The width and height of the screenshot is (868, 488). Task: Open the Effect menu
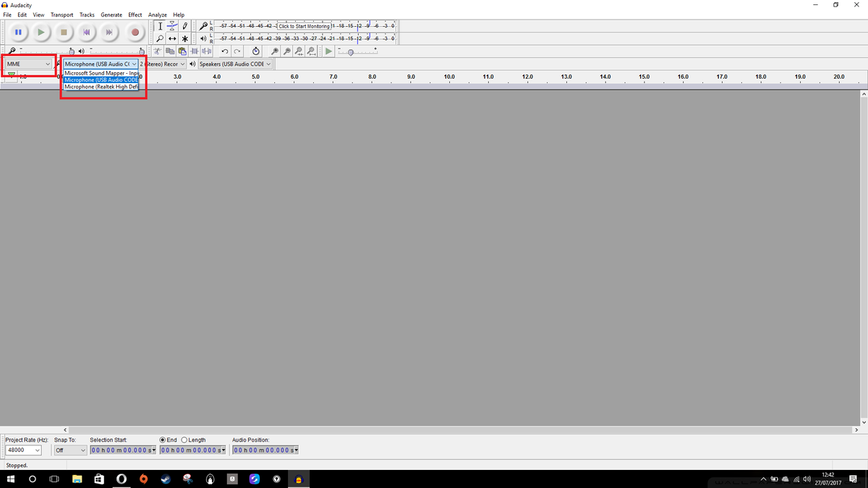[x=135, y=14]
